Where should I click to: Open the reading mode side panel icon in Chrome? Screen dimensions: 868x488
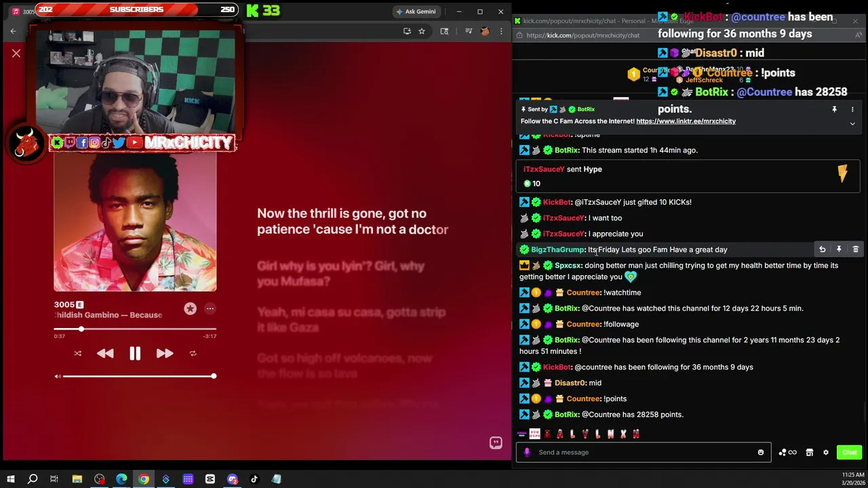click(x=444, y=31)
